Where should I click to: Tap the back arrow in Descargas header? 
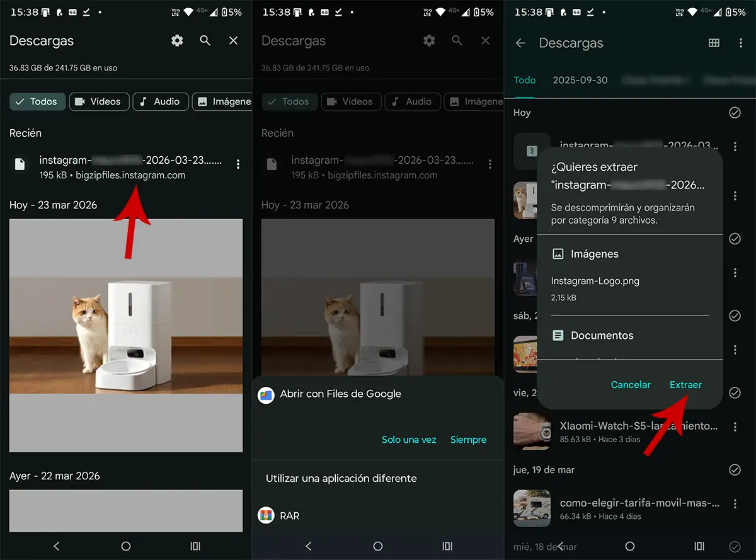pyautogui.click(x=521, y=43)
